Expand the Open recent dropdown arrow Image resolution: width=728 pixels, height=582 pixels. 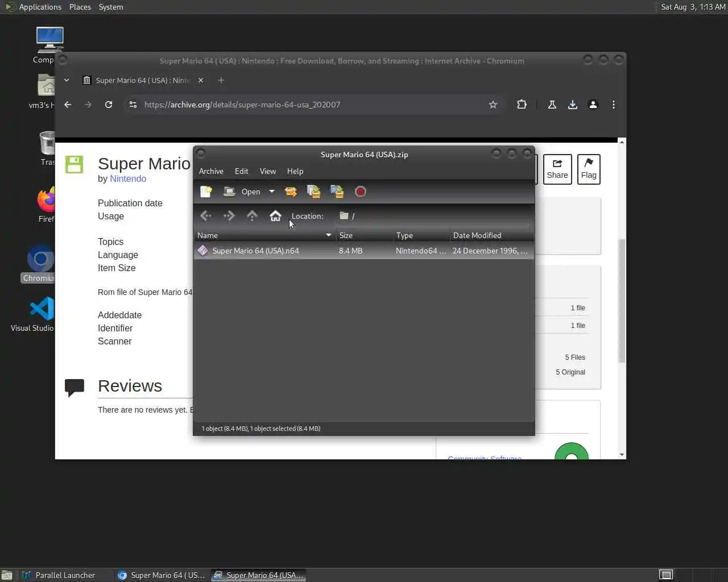(x=272, y=192)
